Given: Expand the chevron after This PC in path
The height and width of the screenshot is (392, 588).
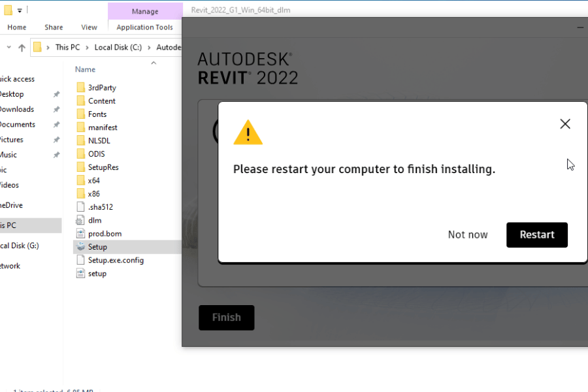Looking at the screenshot, I should point(87,47).
